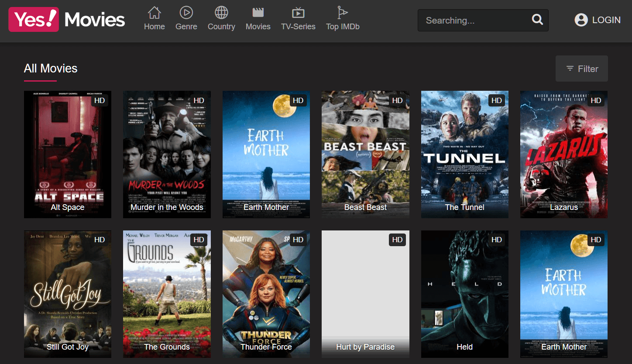
Task: Open the Lazarus movie poster
Action: click(x=564, y=155)
